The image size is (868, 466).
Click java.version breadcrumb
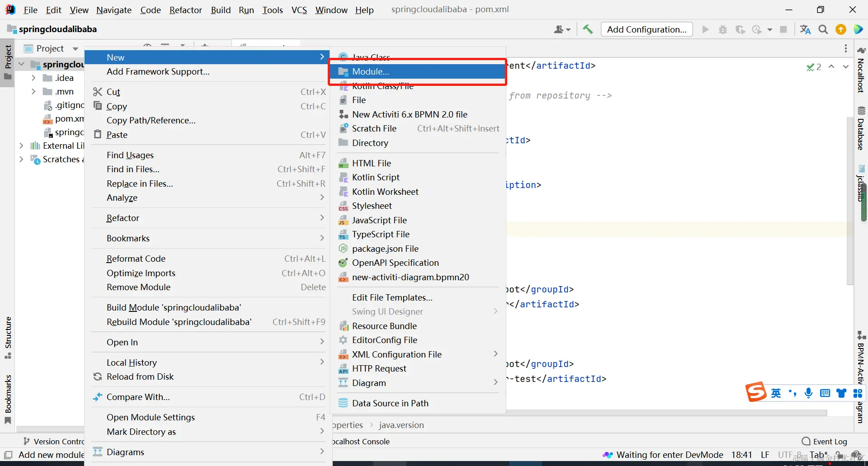point(401,425)
